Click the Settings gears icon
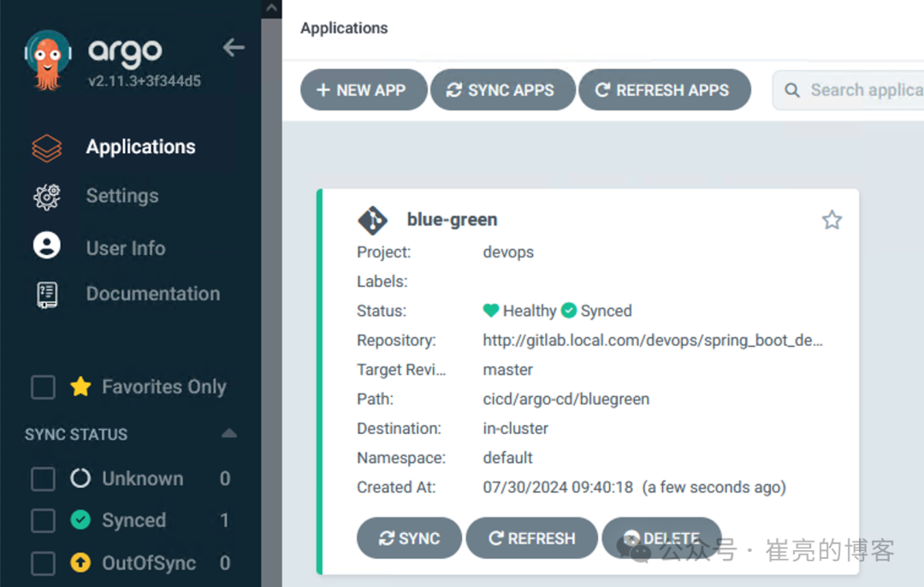This screenshot has height=587, width=924. 47,196
